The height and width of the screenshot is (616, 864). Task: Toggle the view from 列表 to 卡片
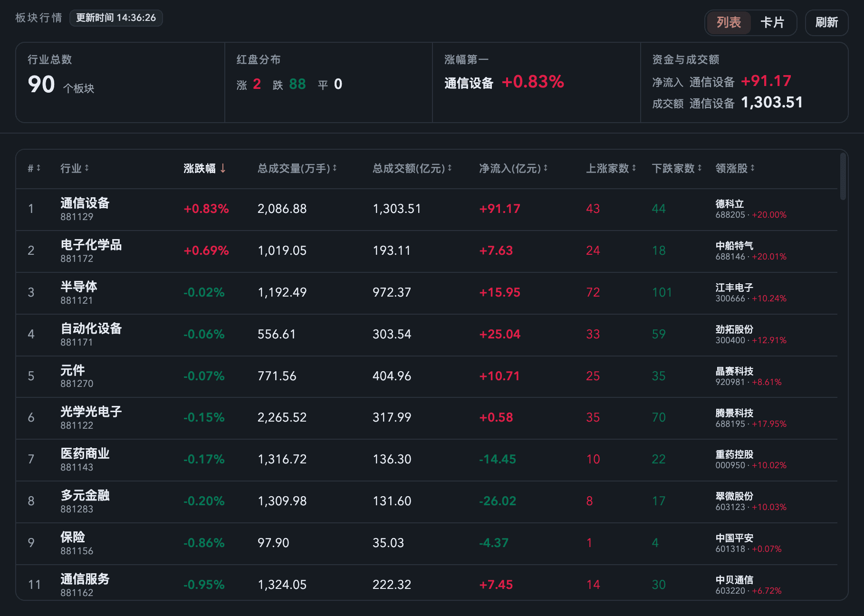coord(773,22)
